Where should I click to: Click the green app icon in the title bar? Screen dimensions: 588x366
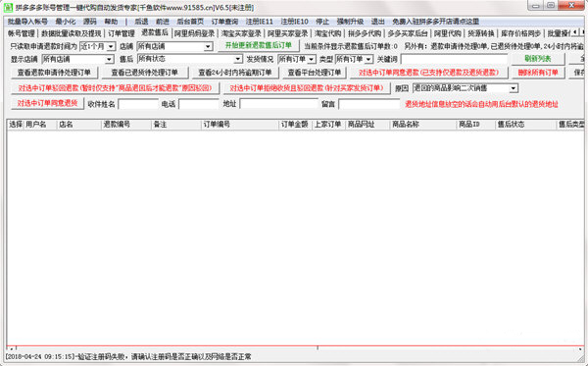click(x=8, y=7)
